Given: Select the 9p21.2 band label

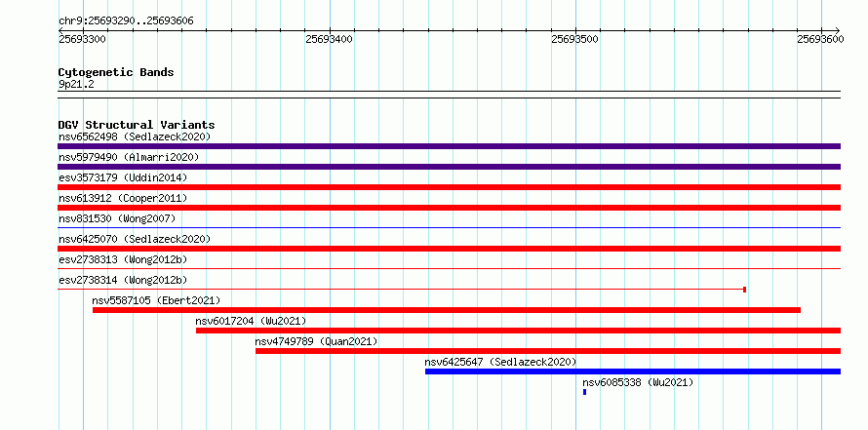Looking at the screenshot, I should 76,84.
